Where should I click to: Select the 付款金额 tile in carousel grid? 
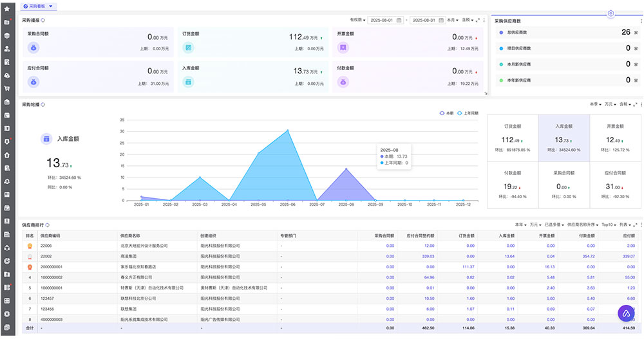pos(512,183)
